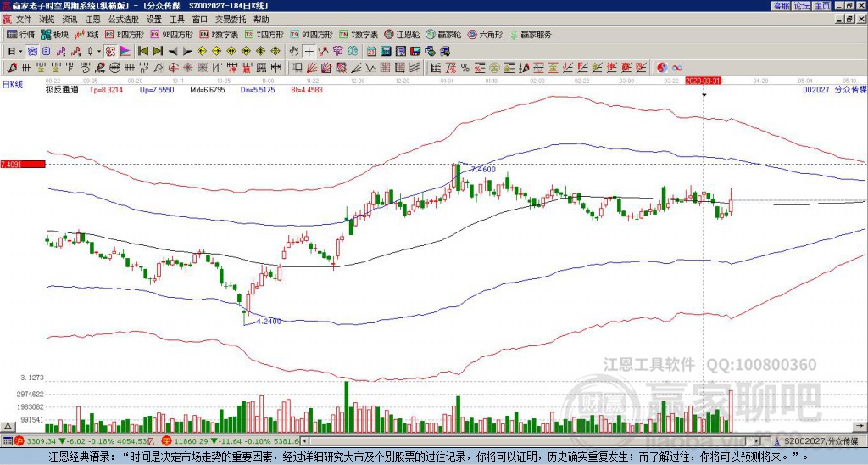Open the 赢家轮 wheel tool
The height and width of the screenshot is (465, 868).
click(443, 34)
